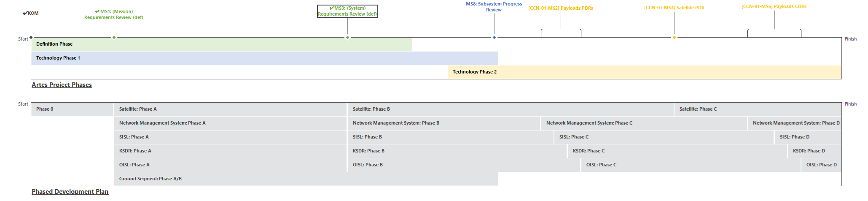Select the Payloads PDRs bracket span
The width and height of the screenshot is (868, 201).
point(561,33)
